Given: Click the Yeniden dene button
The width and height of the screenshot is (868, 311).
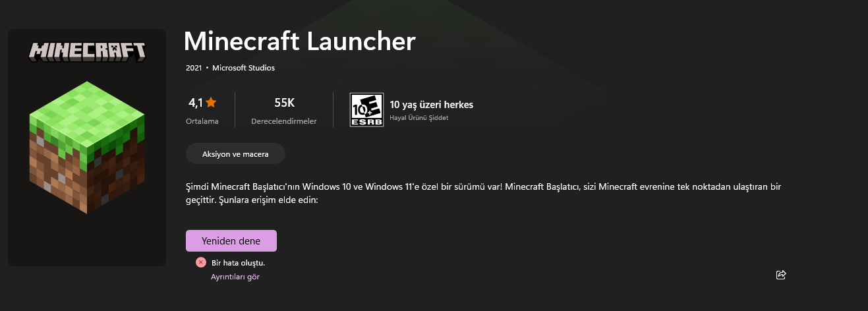Looking at the screenshot, I should point(231,240).
